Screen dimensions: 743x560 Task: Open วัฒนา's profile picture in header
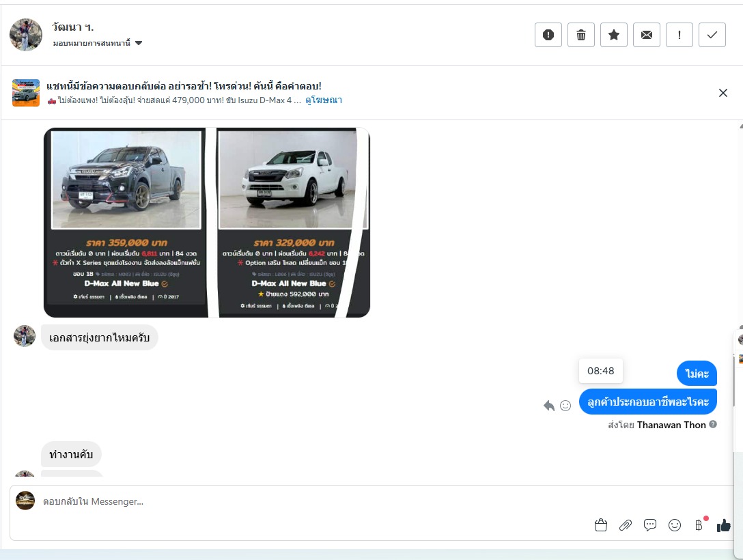(x=25, y=35)
